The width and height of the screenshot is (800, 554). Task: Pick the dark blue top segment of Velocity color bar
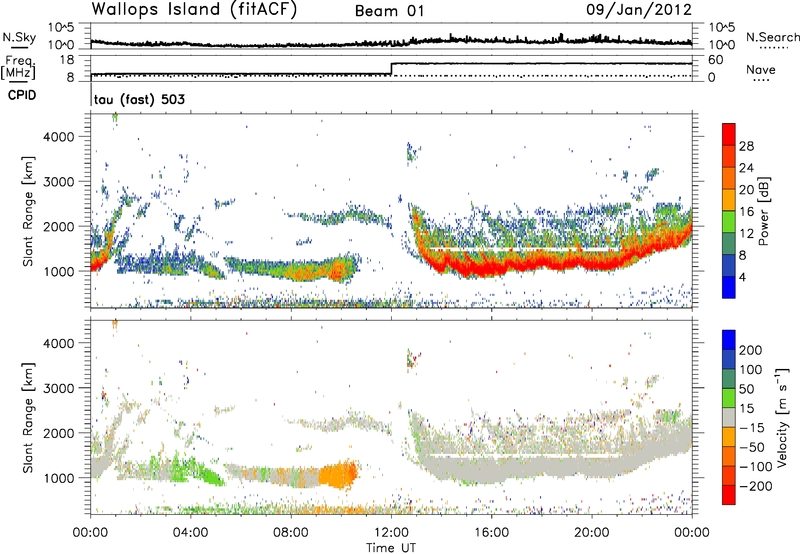tap(729, 340)
